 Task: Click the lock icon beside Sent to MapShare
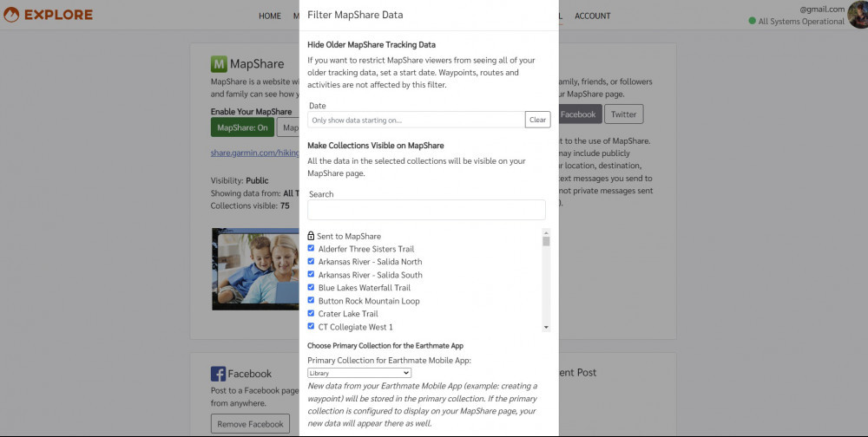click(311, 236)
